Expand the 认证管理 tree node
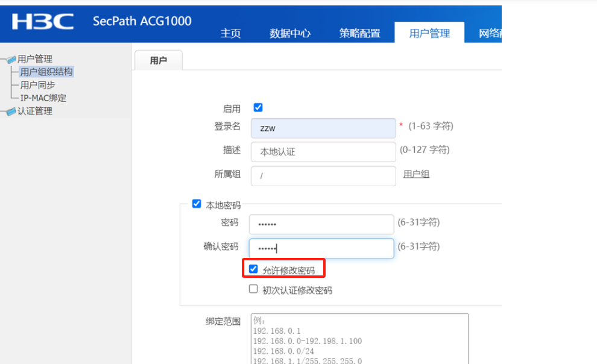Viewport: 597px width, 364px height. (x=34, y=111)
